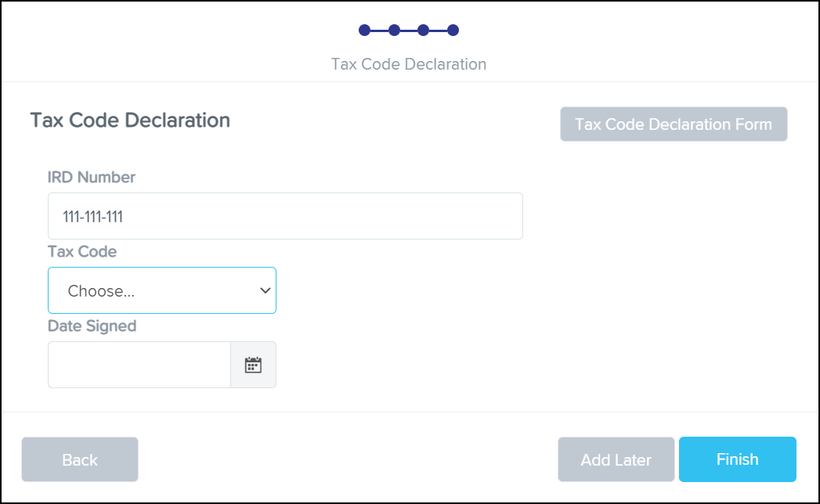Screen dimensions: 820x504
Task: Click connector line between third and fourth dots
Action: [438, 31]
